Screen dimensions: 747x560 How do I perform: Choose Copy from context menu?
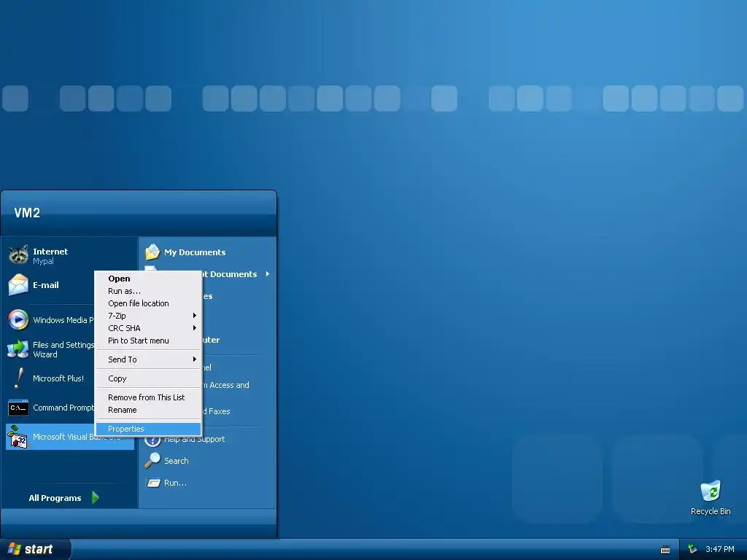[148, 378]
